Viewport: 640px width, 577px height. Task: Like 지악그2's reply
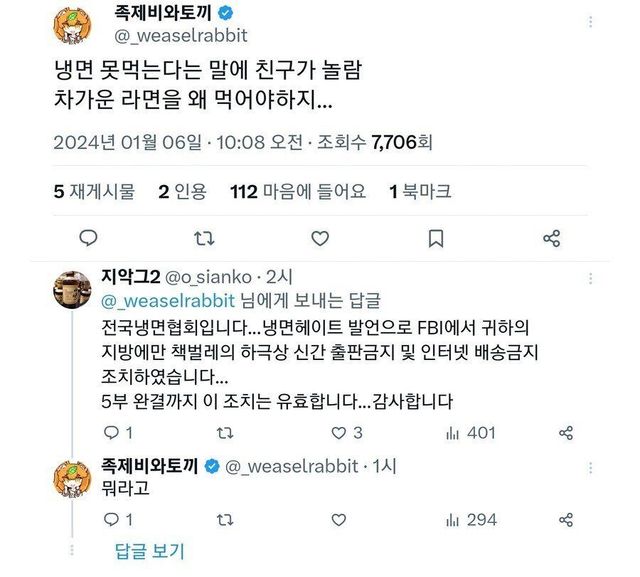click(x=339, y=433)
